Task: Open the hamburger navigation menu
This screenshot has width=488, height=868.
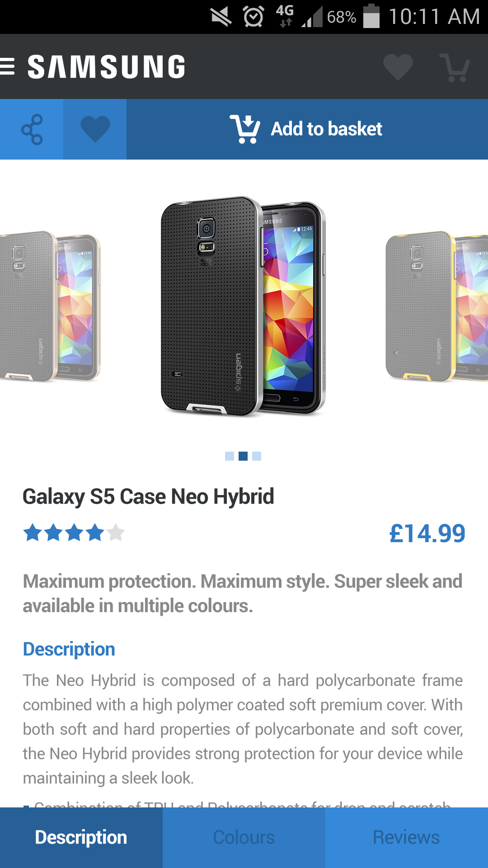Action: (x=8, y=66)
